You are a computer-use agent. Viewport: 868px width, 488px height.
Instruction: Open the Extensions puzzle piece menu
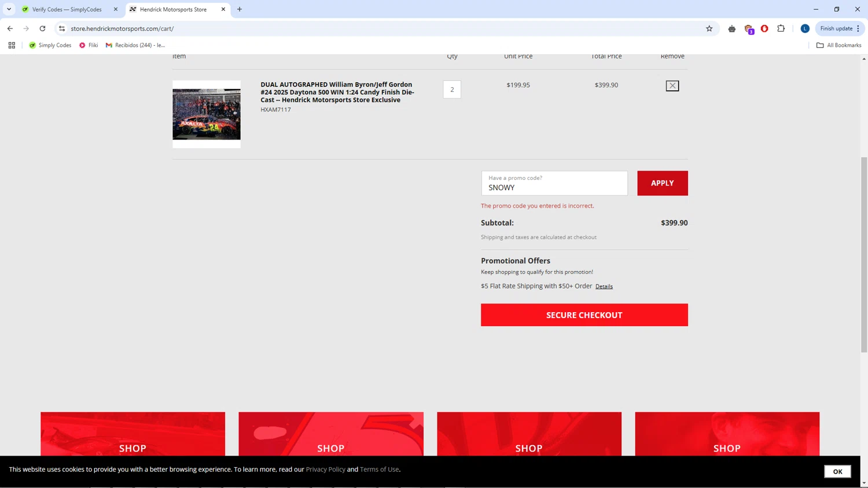(781, 28)
